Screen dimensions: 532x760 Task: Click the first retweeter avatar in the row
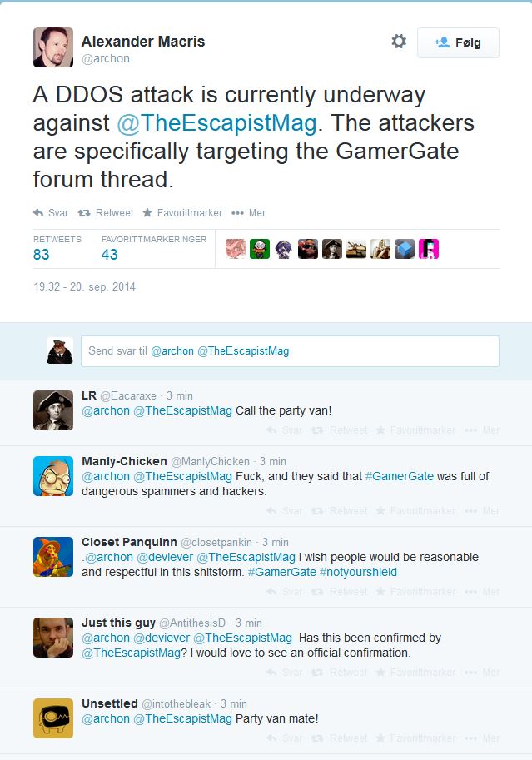point(236,249)
